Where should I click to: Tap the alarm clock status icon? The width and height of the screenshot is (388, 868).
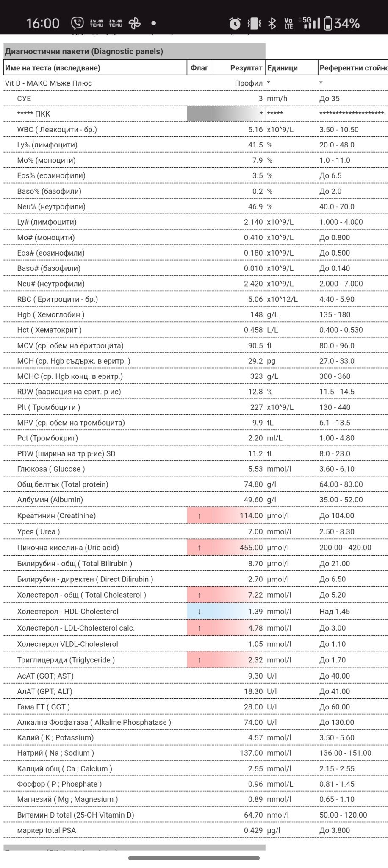(x=235, y=23)
